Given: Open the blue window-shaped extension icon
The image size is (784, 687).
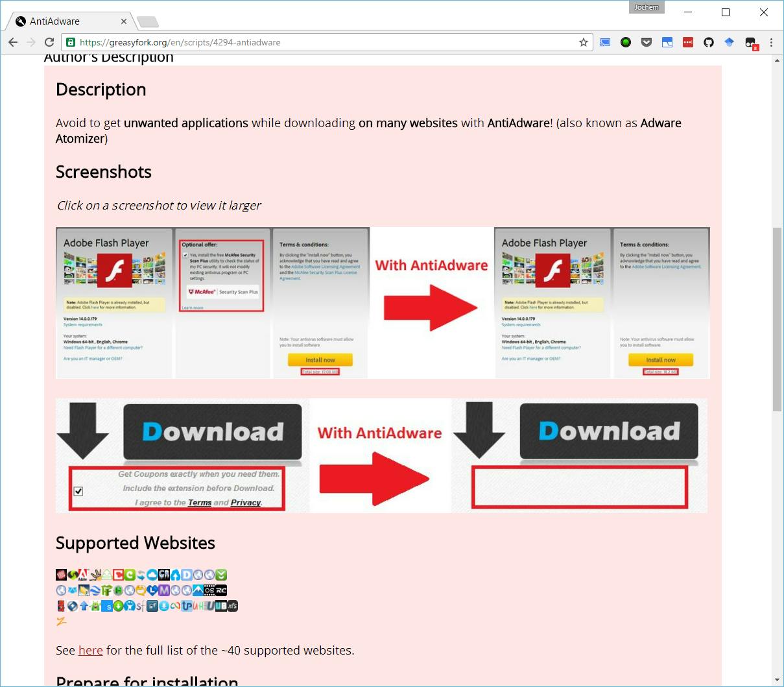Looking at the screenshot, I should click(x=667, y=42).
